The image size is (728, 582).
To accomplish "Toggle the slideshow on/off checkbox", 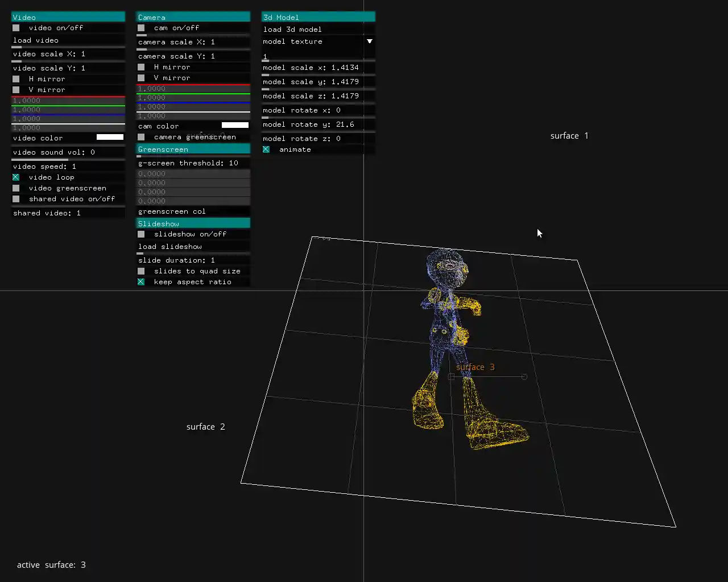I will pos(141,234).
